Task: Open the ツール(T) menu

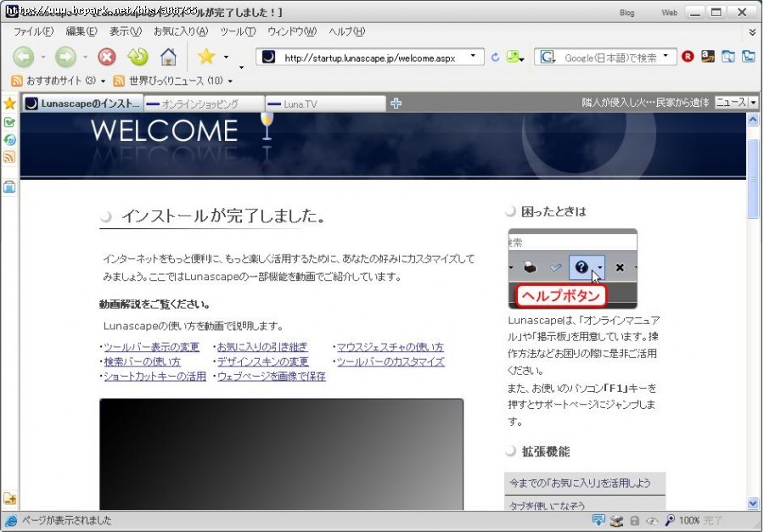Action: [238, 31]
